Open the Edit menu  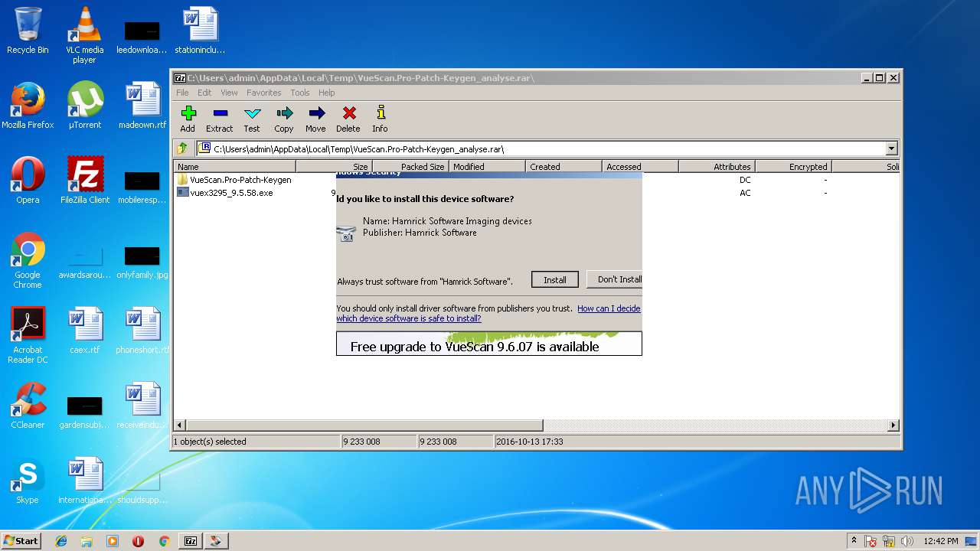[204, 93]
